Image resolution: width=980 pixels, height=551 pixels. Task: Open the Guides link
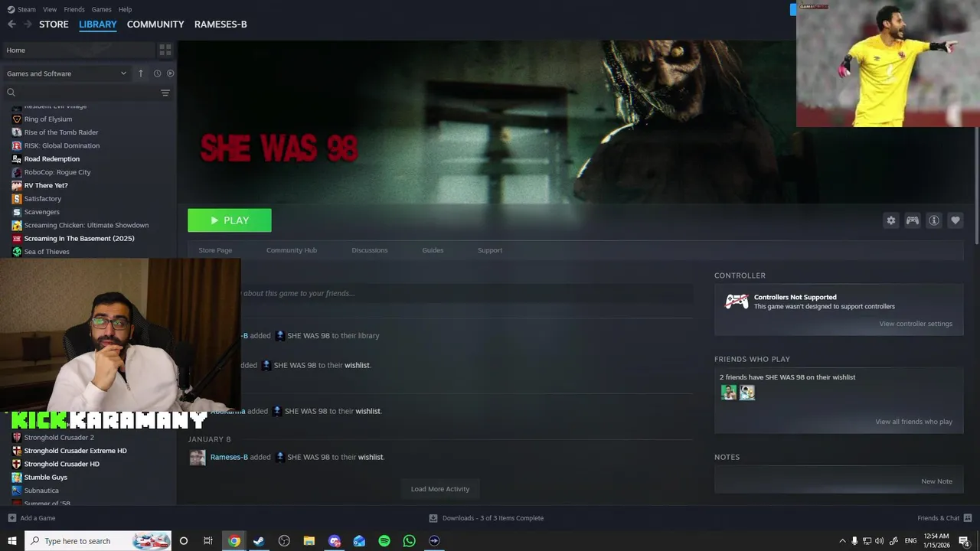(433, 250)
